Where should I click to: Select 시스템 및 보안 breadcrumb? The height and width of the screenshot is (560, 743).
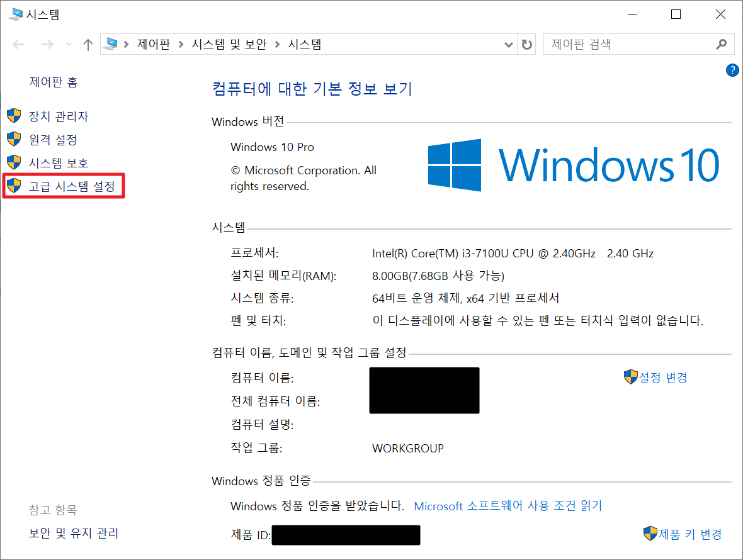229,45
